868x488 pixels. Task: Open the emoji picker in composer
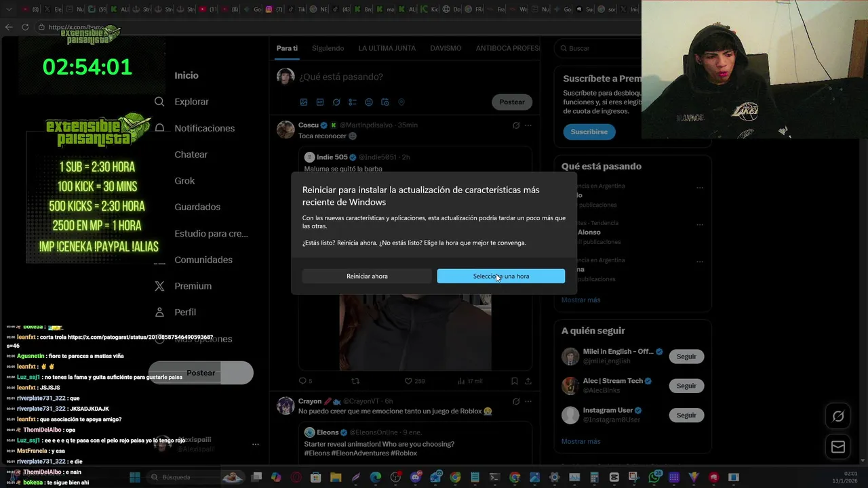[x=369, y=102]
